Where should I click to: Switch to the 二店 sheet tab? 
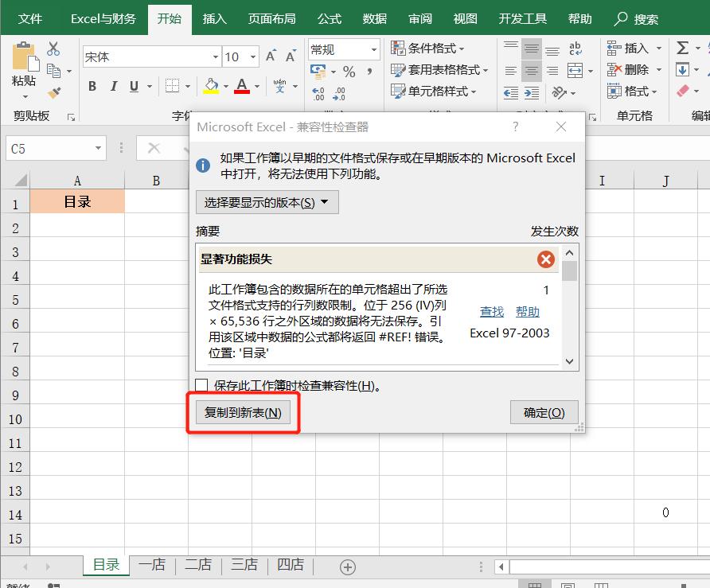197,566
